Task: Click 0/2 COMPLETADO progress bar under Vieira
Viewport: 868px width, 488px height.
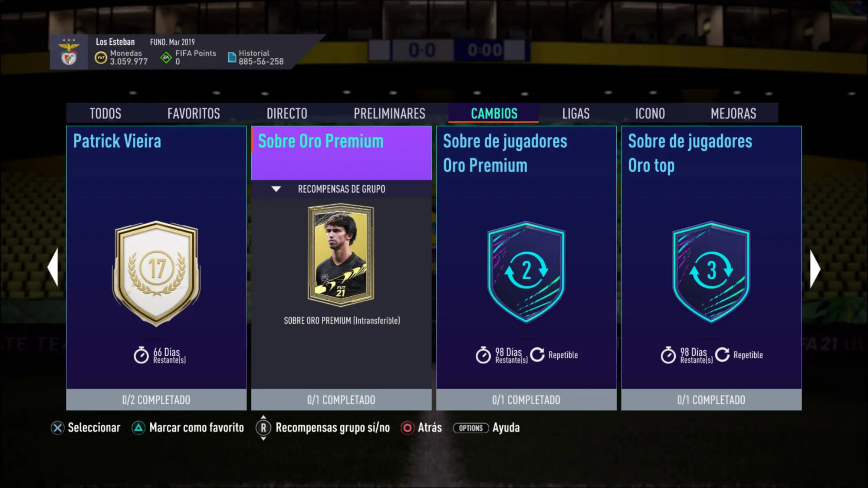Action: click(156, 400)
